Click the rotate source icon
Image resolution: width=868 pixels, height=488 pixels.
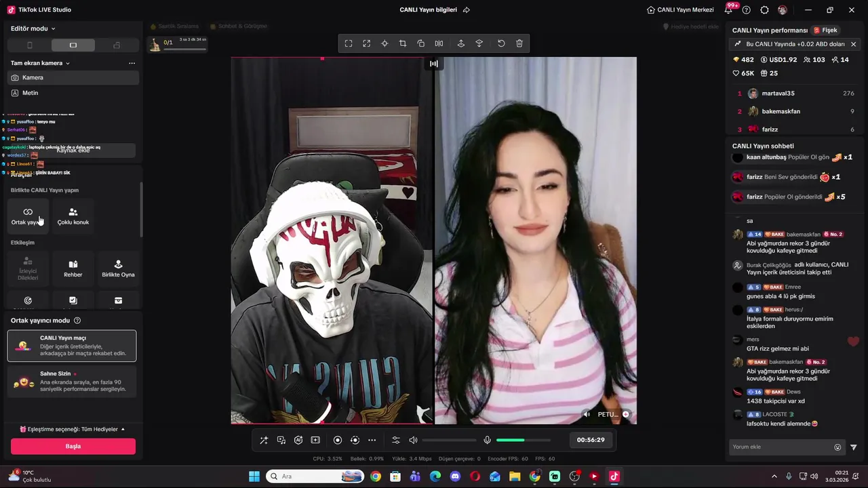(x=421, y=43)
